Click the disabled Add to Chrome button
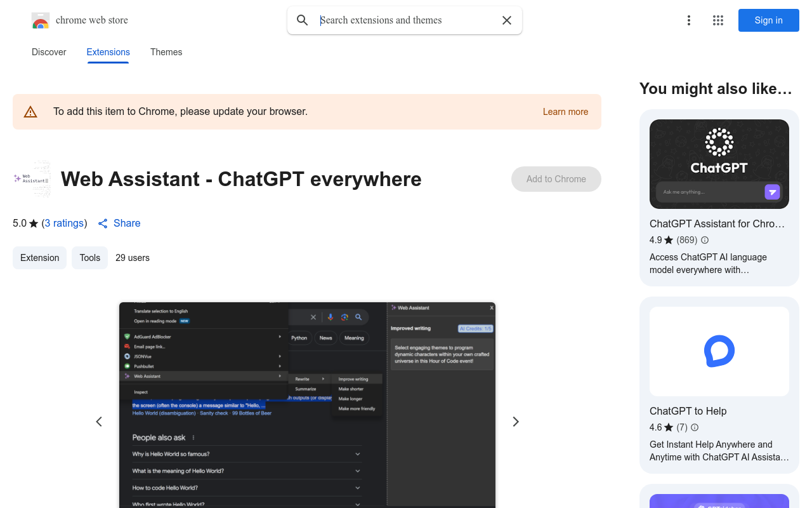Image resolution: width=812 pixels, height=508 pixels. pyautogui.click(x=556, y=179)
